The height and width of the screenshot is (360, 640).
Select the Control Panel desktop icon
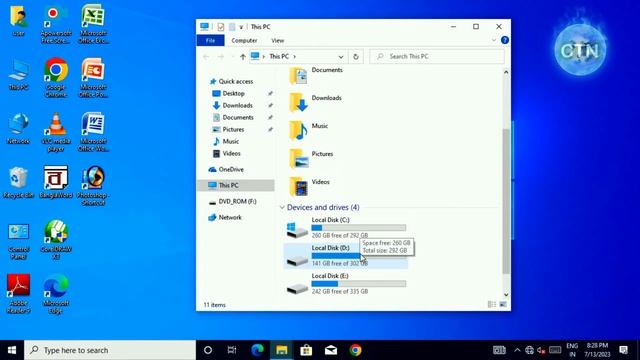[x=18, y=240]
